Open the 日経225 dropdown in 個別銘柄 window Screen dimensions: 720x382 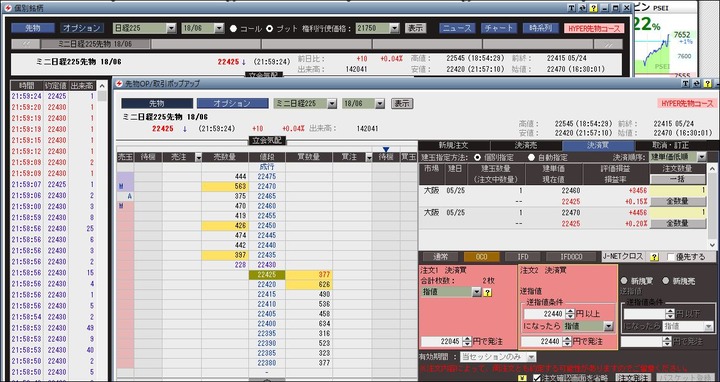[x=171, y=28]
